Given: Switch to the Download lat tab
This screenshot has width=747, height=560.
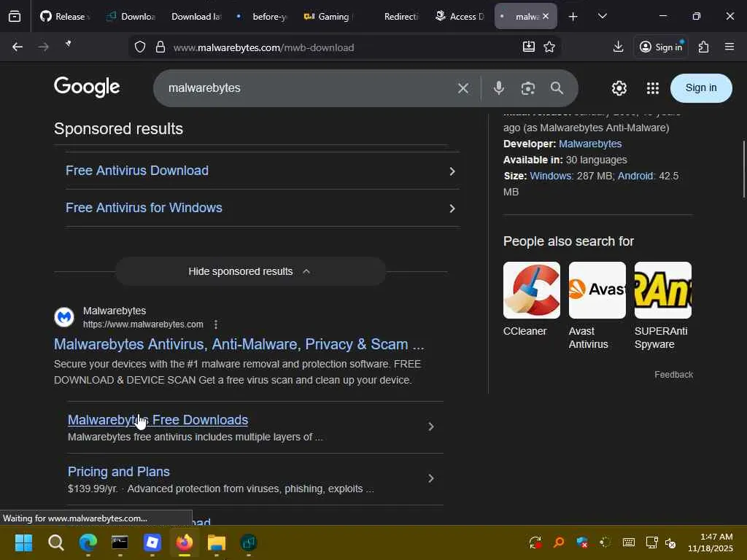Looking at the screenshot, I should point(196,17).
